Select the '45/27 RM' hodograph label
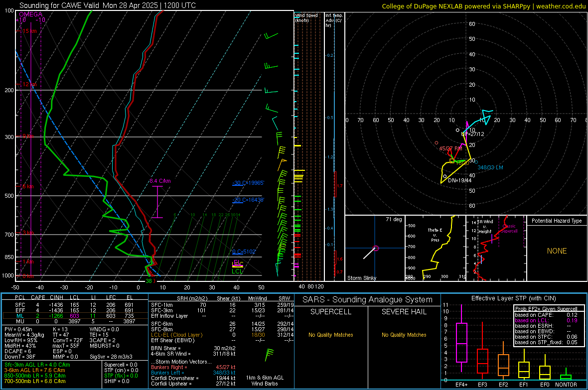 [450, 148]
